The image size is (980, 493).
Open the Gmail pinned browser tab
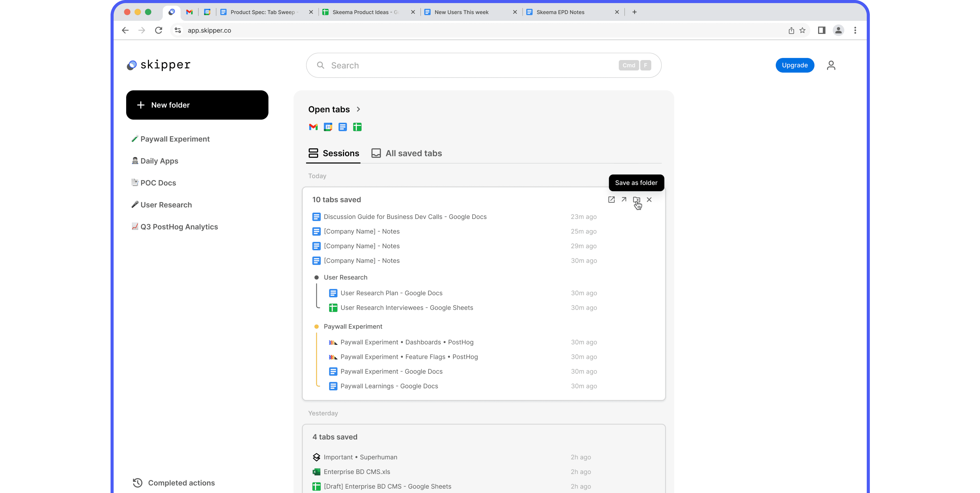tap(189, 12)
